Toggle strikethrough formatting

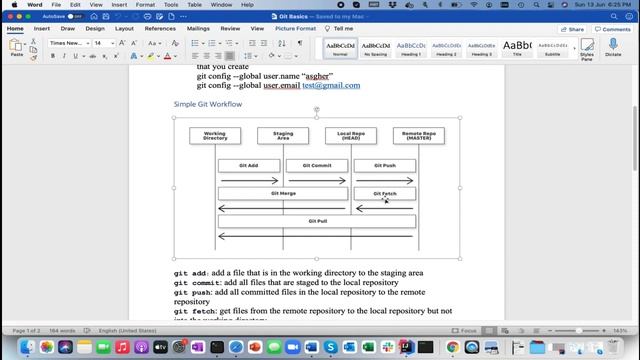(x=93, y=56)
